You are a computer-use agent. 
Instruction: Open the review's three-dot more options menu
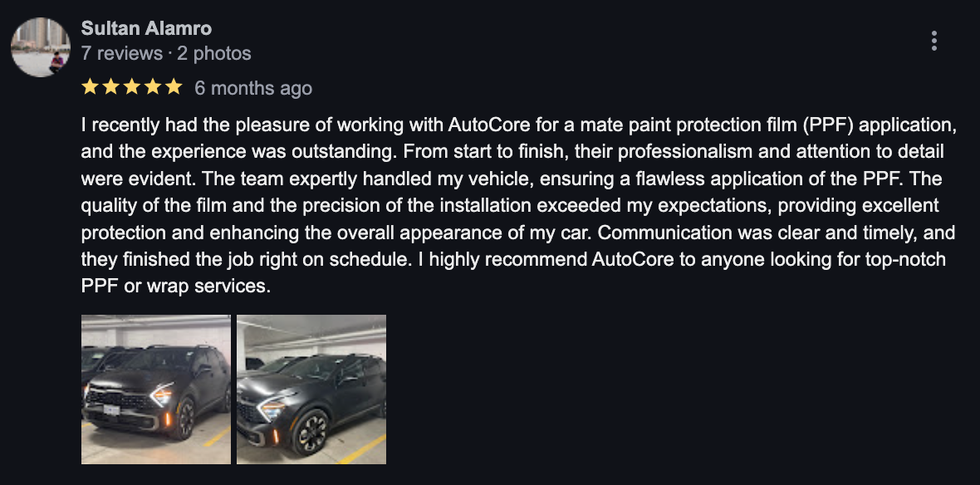coord(934,41)
